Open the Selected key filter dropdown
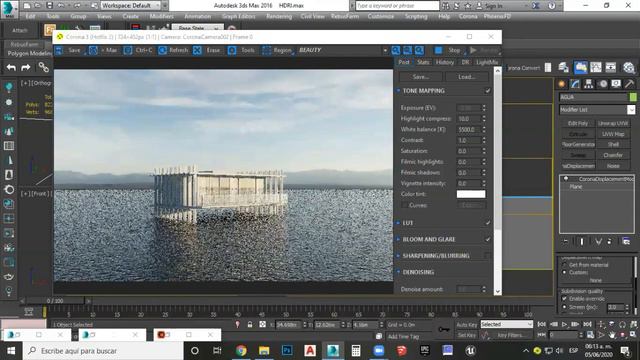640x360 pixels. 507,324
